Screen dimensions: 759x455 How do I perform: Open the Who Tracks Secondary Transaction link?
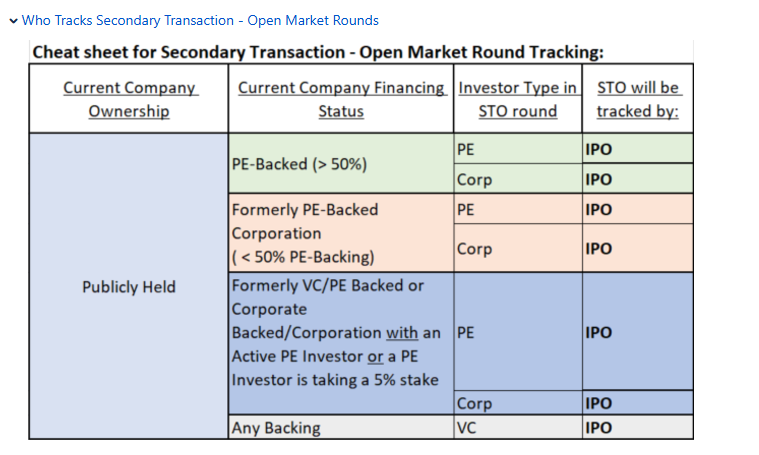click(x=200, y=20)
